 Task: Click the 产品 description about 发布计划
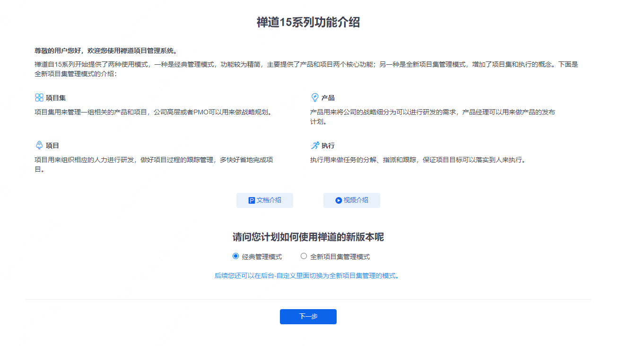[x=433, y=117]
